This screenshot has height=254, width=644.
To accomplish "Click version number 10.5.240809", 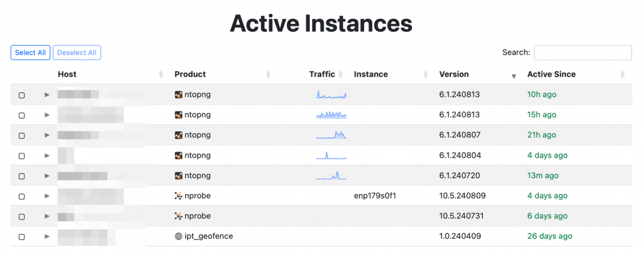I will 462,196.
